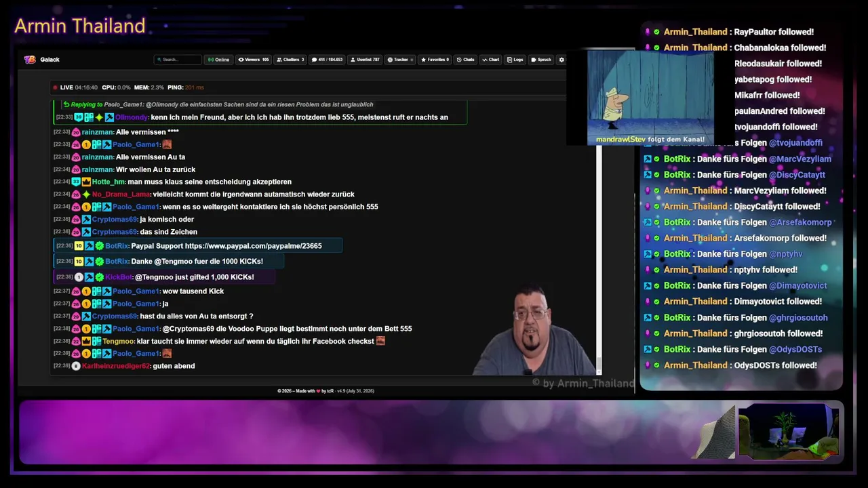Click Cryptomas69 on 'hast du alles' message
The image size is (868, 488).
pyautogui.click(x=115, y=317)
